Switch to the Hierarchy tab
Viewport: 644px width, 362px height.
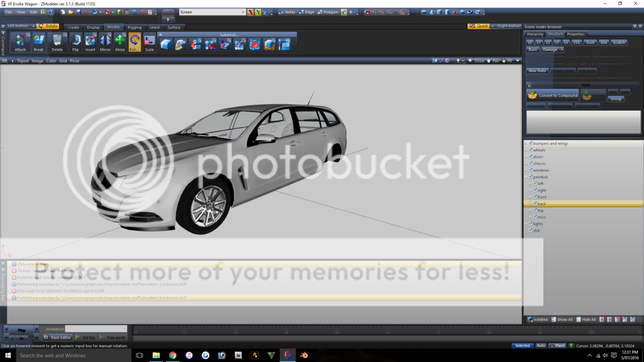pyautogui.click(x=536, y=34)
